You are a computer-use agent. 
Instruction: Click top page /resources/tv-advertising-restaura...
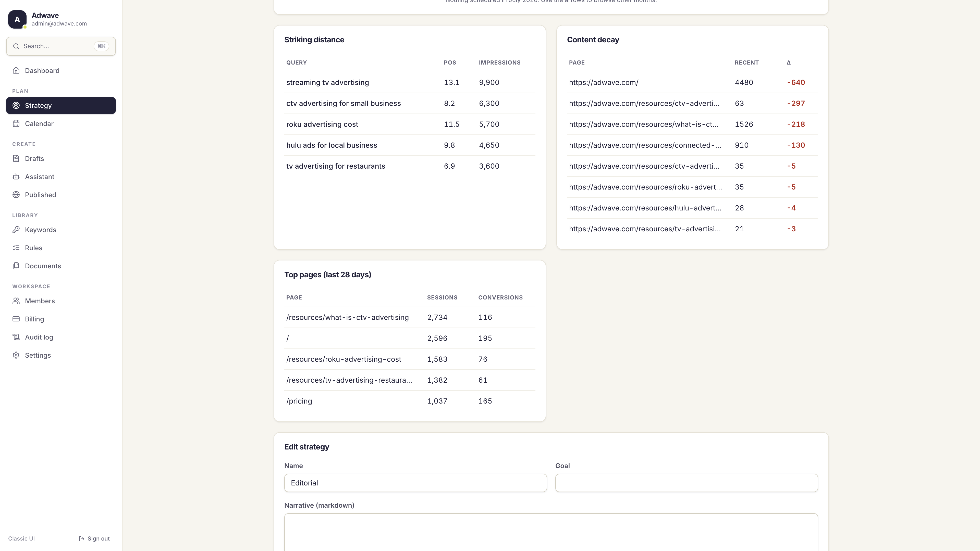pos(349,380)
